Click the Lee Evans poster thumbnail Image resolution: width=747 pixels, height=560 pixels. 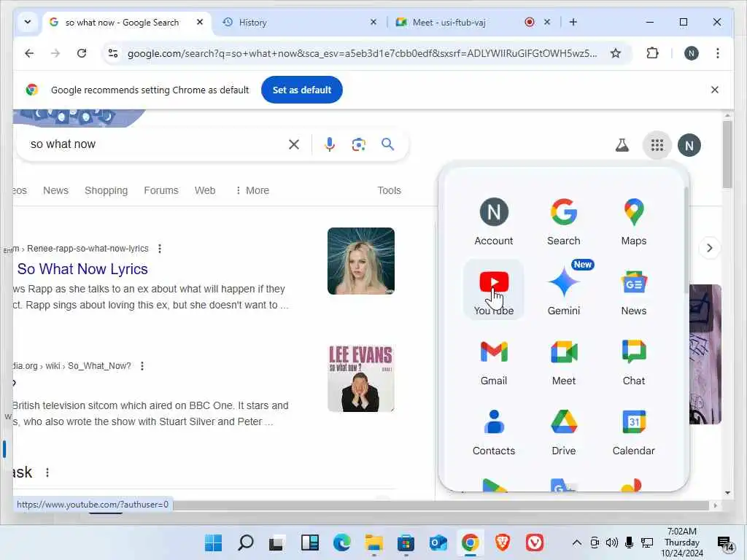(360, 378)
